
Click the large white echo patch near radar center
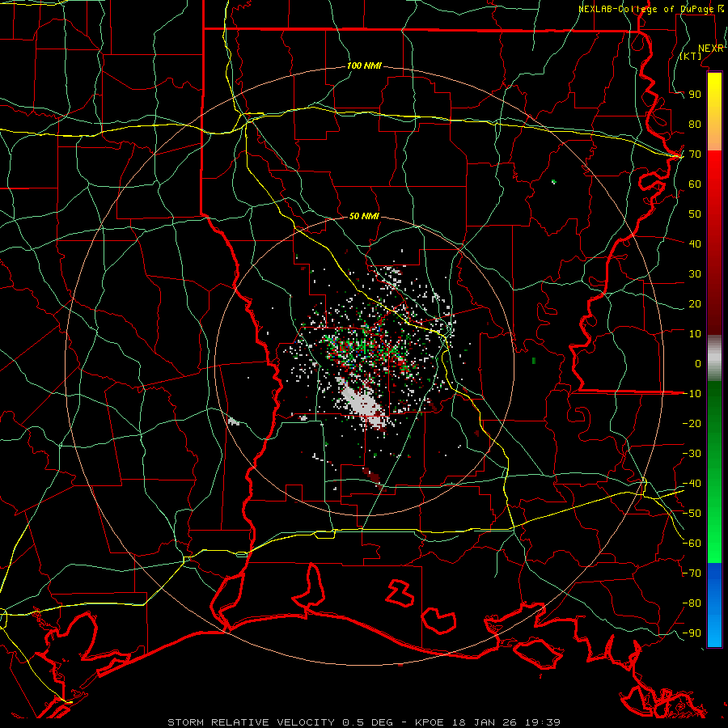tap(362, 402)
